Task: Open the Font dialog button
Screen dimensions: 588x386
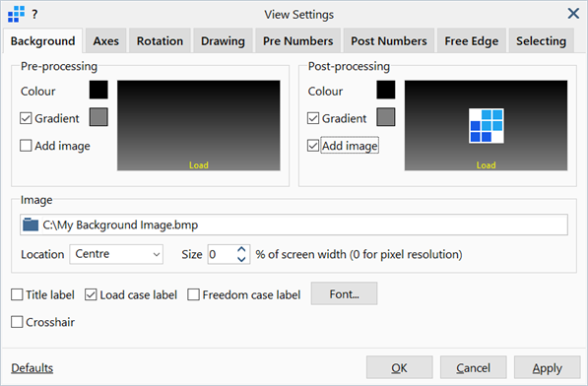Action: 344,293
